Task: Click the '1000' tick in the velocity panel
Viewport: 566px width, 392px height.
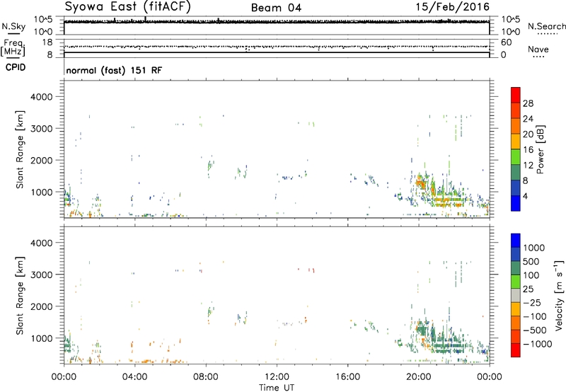Action: click(41, 338)
